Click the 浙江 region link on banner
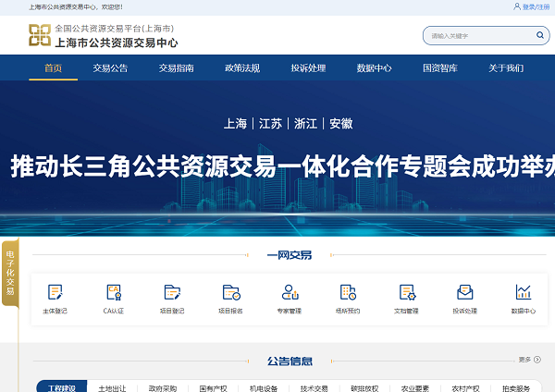 (x=305, y=124)
